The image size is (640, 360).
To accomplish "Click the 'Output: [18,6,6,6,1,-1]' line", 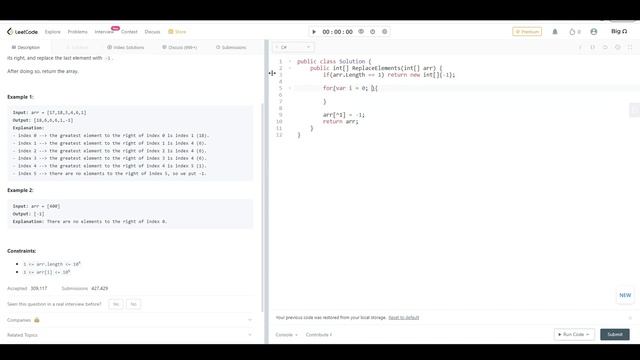I will [43, 120].
